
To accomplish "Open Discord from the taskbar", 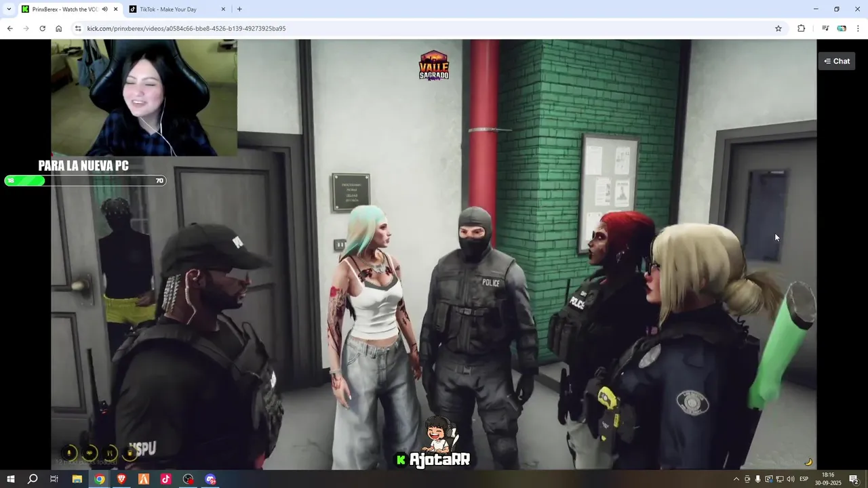I will click(211, 479).
